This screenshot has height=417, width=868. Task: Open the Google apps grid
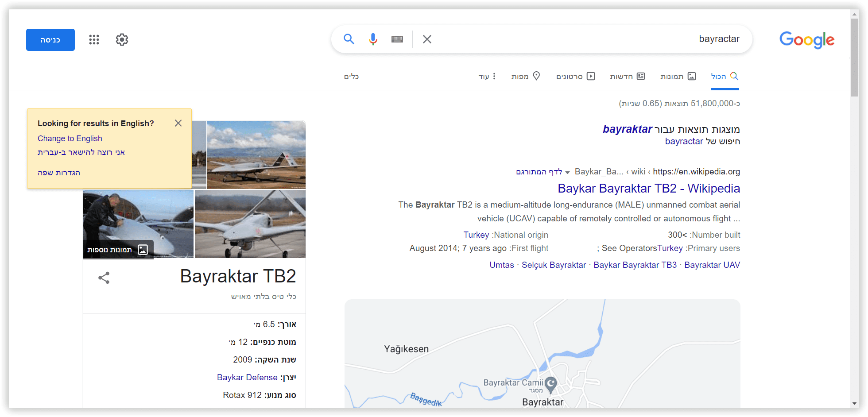(x=94, y=40)
